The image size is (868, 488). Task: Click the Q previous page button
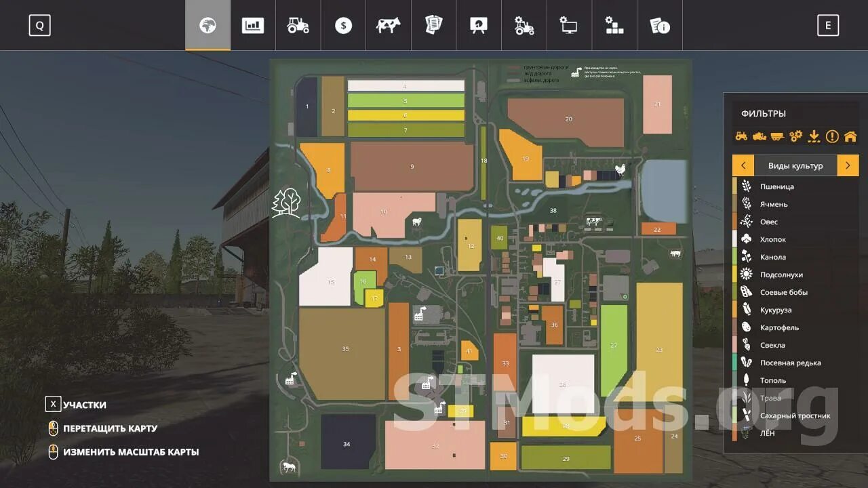pos(39,26)
